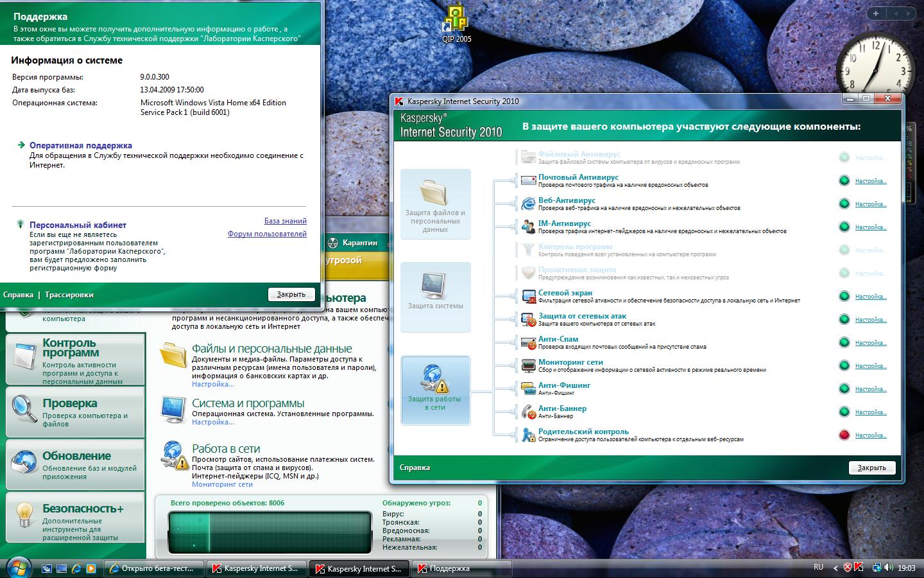Click the scanned objects activity graph

(270, 532)
